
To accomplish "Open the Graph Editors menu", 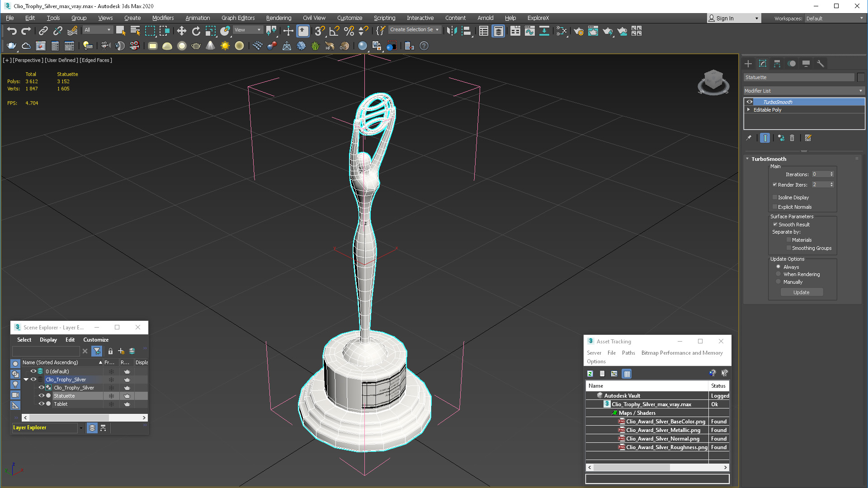I will [238, 18].
